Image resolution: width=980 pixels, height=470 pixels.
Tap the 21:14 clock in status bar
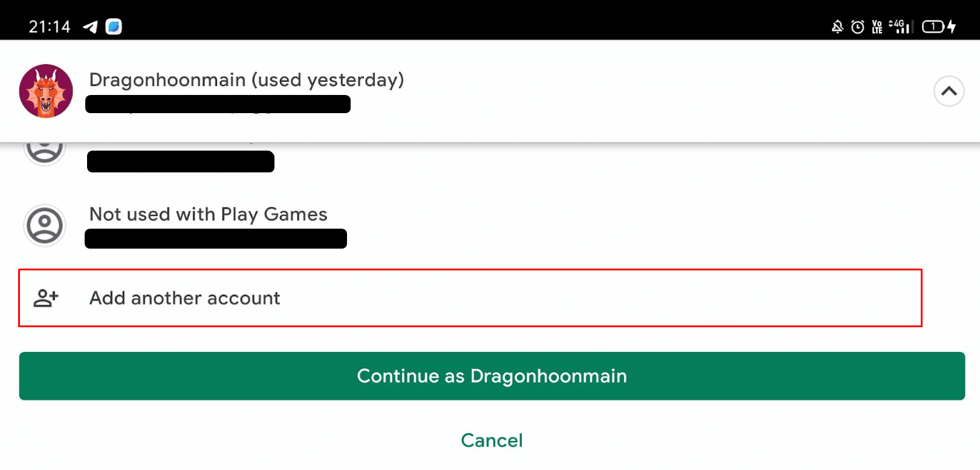click(x=50, y=27)
